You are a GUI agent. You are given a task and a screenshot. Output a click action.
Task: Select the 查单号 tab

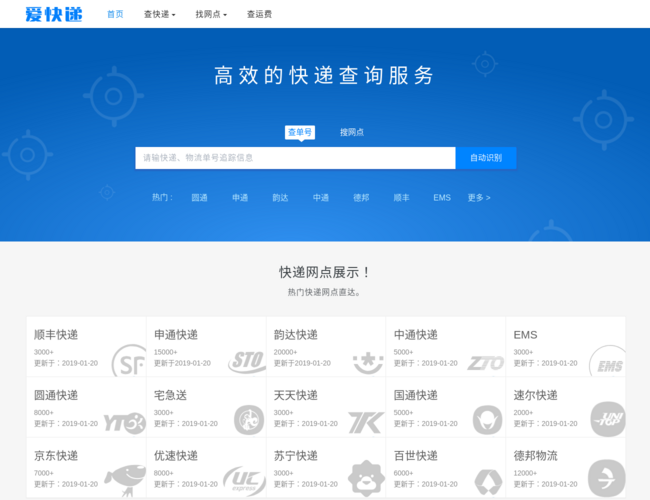300,132
